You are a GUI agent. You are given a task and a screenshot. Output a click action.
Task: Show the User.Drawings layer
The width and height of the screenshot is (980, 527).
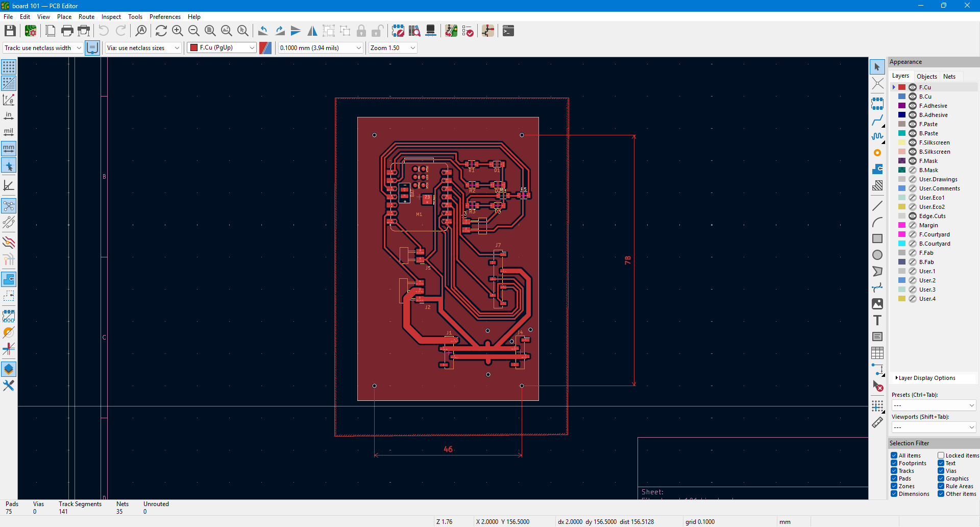[913, 179]
